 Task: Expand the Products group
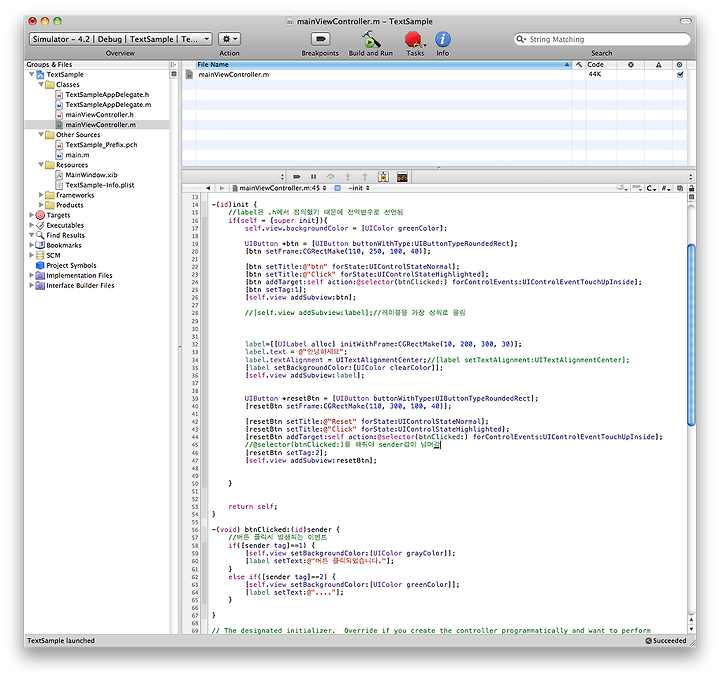(41, 205)
